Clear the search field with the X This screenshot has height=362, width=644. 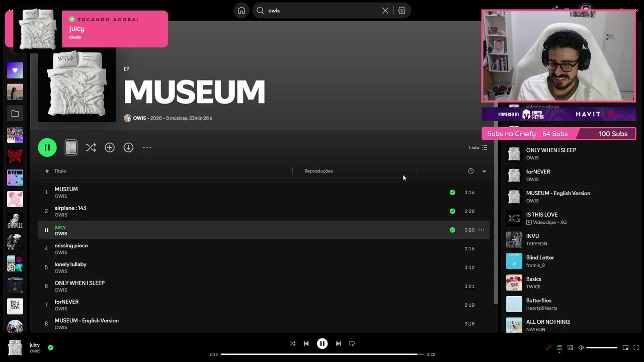[385, 11]
